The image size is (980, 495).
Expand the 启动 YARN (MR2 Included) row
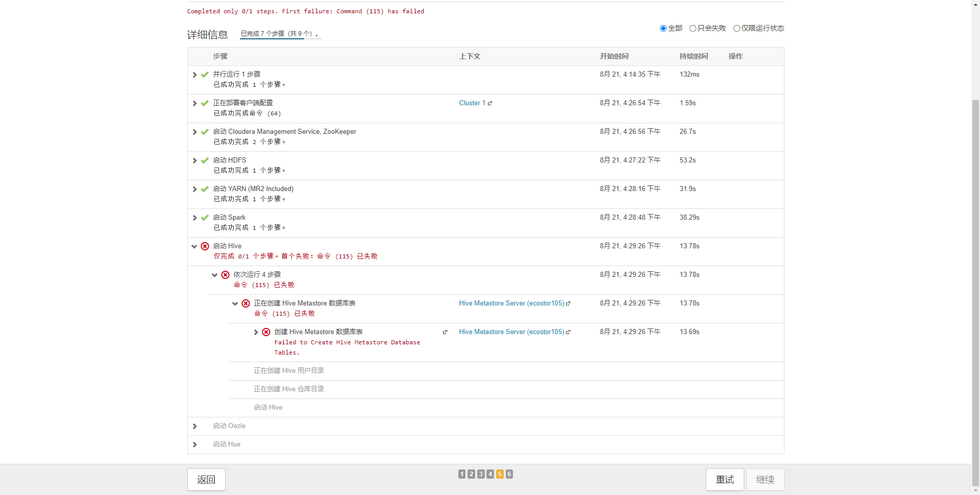click(194, 189)
